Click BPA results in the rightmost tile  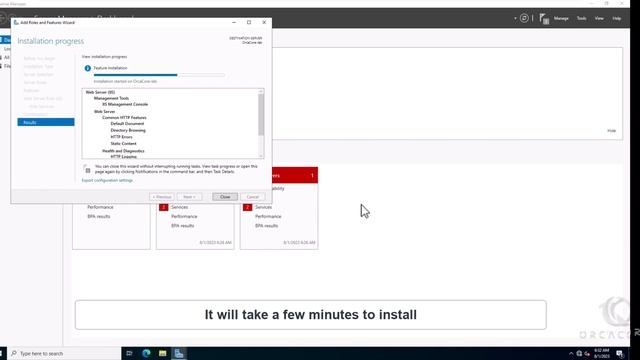[267, 226]
